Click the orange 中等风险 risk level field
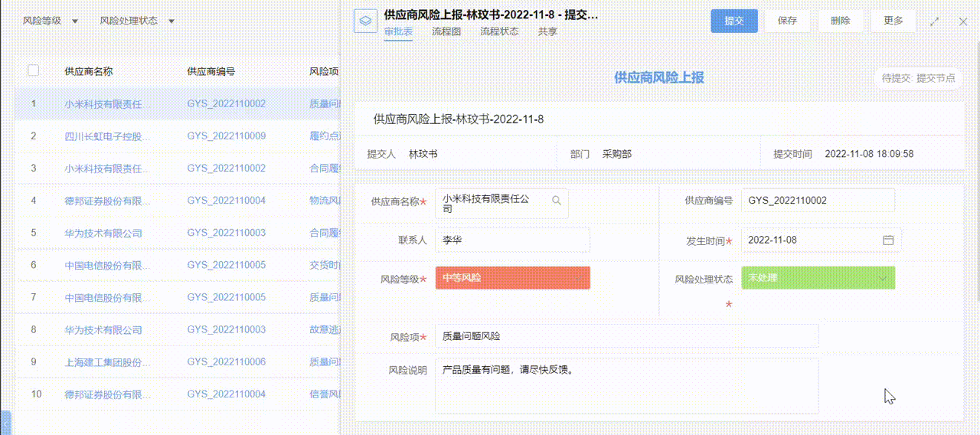The height and width of the screenshot is (435, 980). click(x=512, y=278)
